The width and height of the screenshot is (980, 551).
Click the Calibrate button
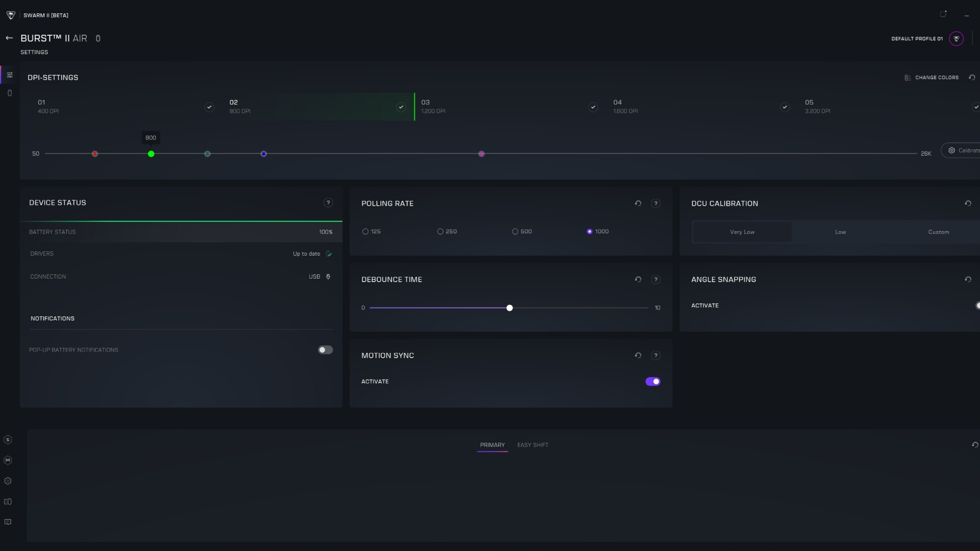(962, 151)
